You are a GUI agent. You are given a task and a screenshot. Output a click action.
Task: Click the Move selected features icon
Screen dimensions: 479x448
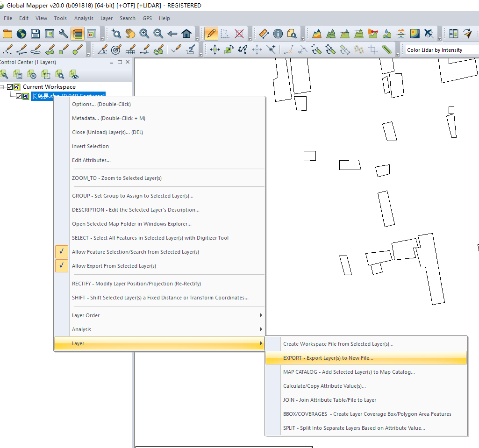(x=215, y=50)
